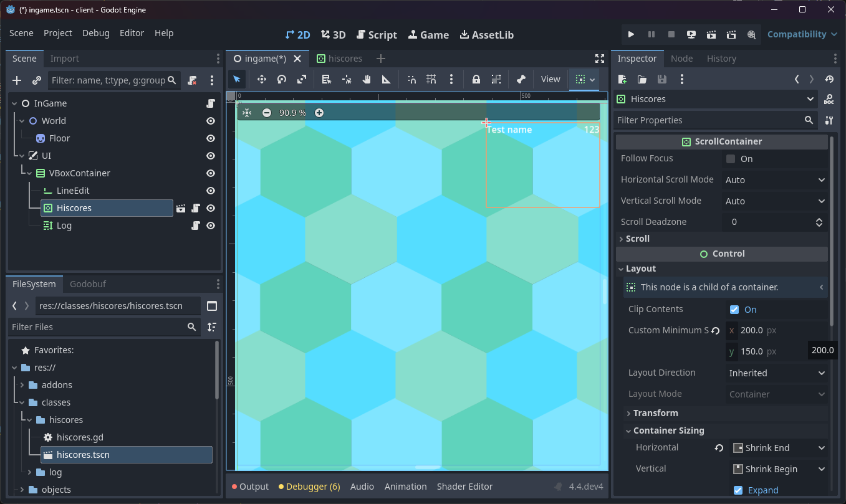Switch to the Script workspace
Screen dimensions: 846x504
coord(377,35)
